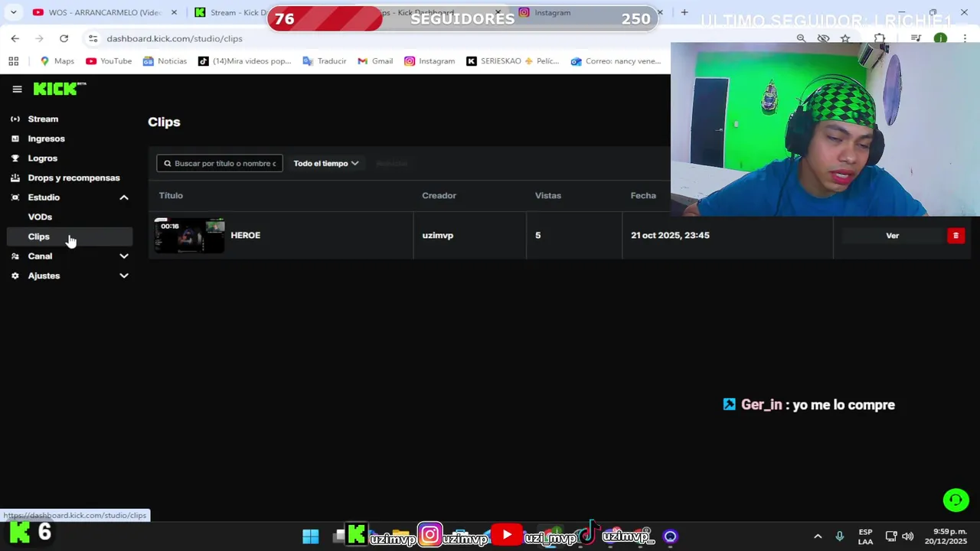The image size is (980, 551).
Task: Open Drops y recompensas section
Action: pyautogui.click(x=73, y=178)
